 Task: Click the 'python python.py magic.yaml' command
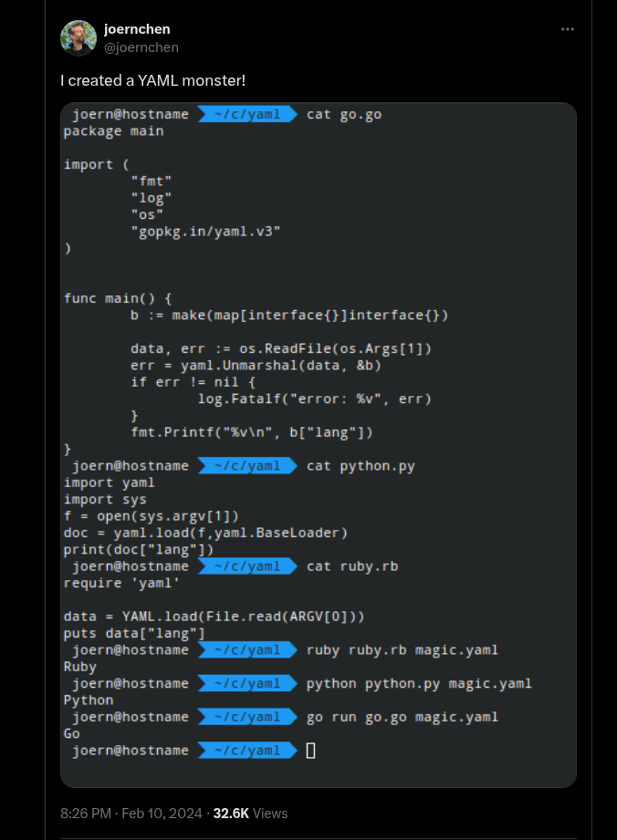419,683
